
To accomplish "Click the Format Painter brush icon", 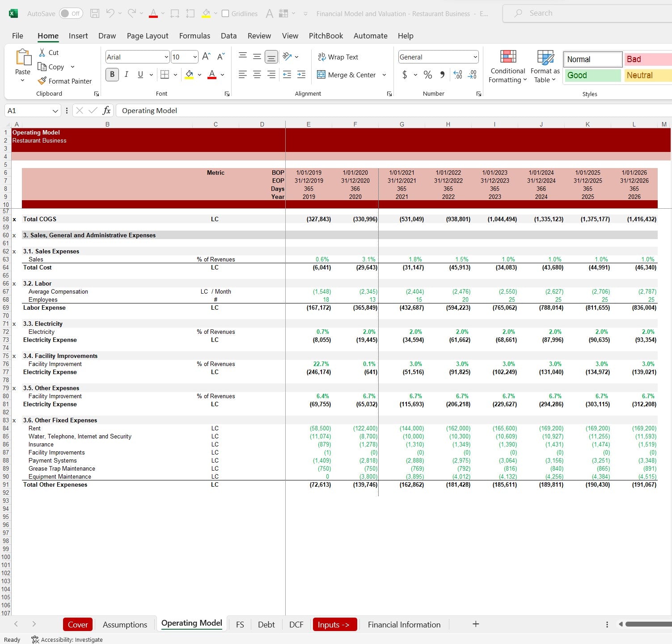I will tap(42, 81).
